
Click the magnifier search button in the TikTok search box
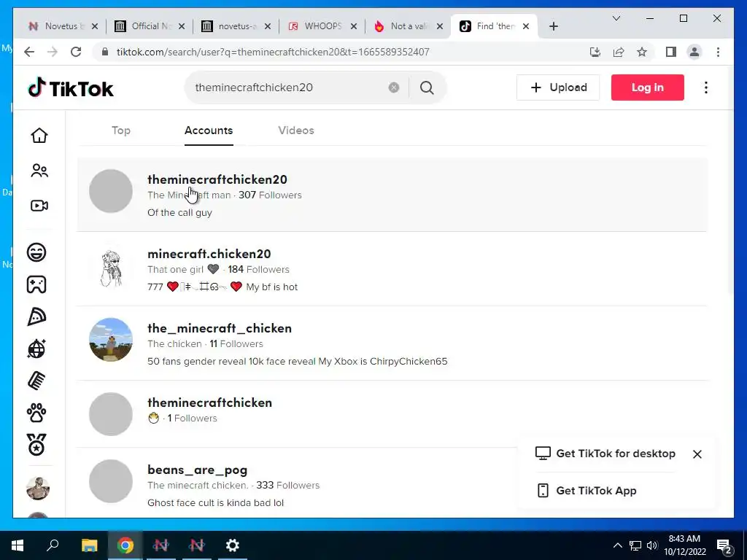pyautogui.click(x=427, y=87)
